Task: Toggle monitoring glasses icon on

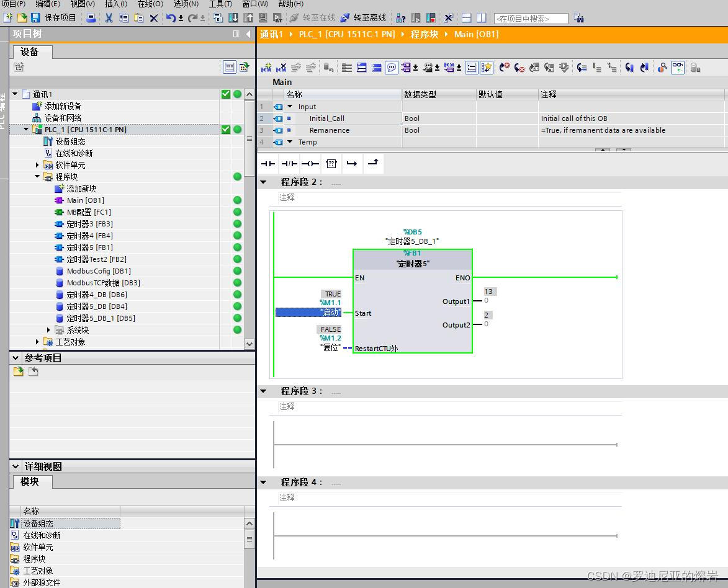Action: point(678,68)
